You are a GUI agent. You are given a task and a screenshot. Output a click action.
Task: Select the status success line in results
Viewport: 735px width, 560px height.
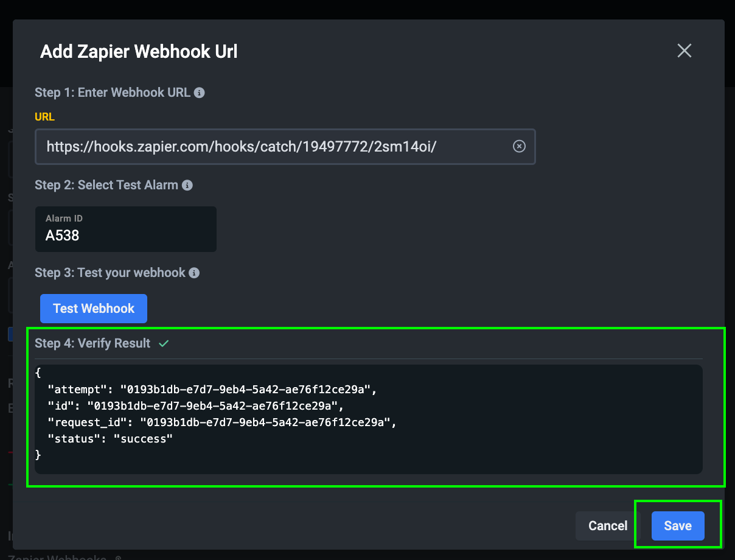[111, 438]
